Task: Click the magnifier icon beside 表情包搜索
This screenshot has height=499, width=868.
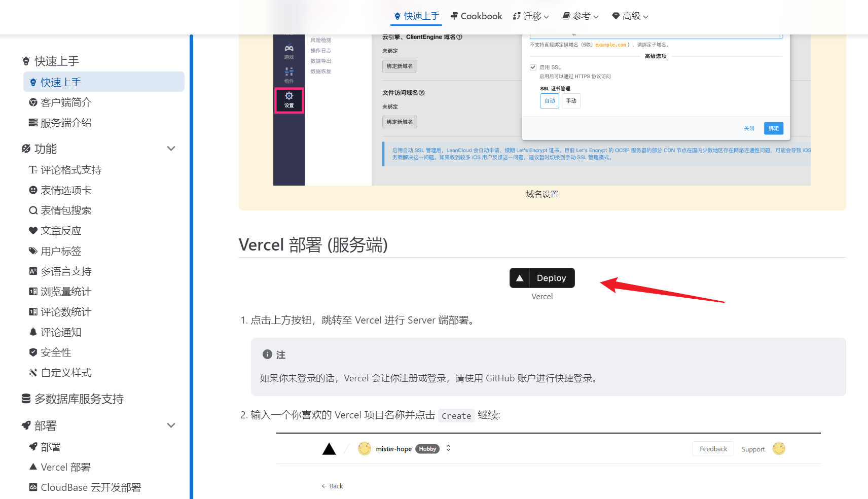Action: [33, 210]
